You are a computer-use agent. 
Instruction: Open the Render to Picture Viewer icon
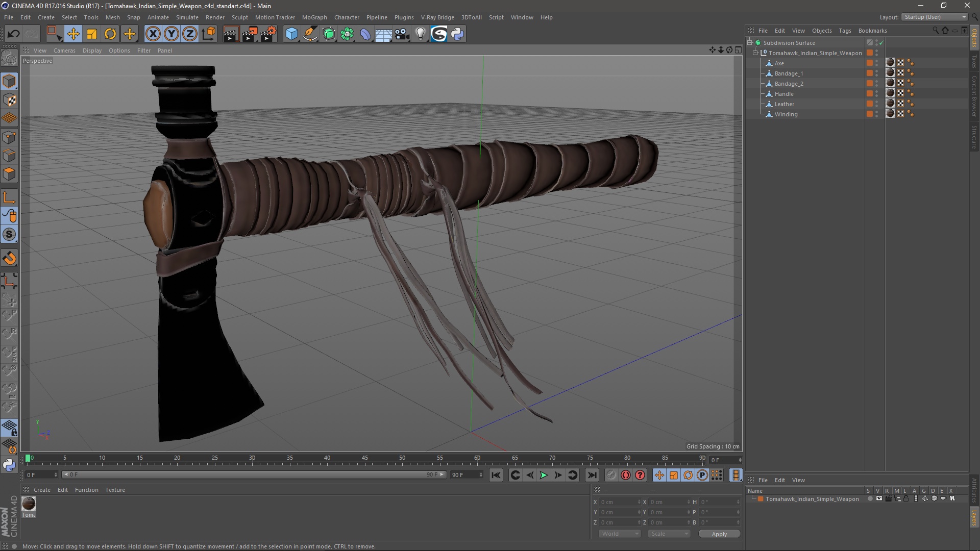pyautogui.click(x=250, y=34)
